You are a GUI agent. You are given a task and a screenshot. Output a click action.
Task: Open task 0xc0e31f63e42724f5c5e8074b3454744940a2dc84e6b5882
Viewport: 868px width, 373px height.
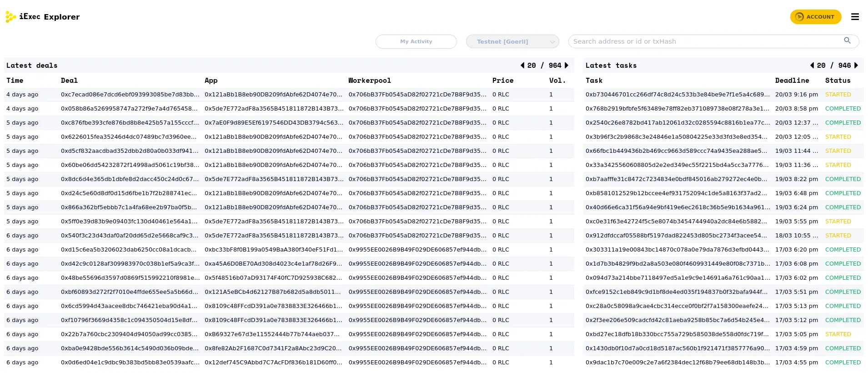pos(677,222)
